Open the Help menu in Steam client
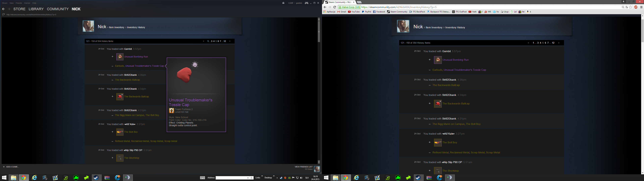Image resolution: width=644 pixels, height=181 pixels. pos(34,3)
